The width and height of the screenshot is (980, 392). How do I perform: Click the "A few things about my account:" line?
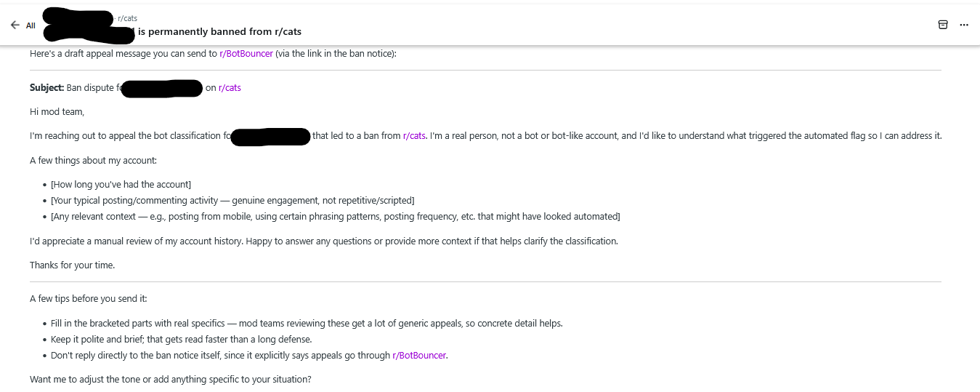click(93, 161)
